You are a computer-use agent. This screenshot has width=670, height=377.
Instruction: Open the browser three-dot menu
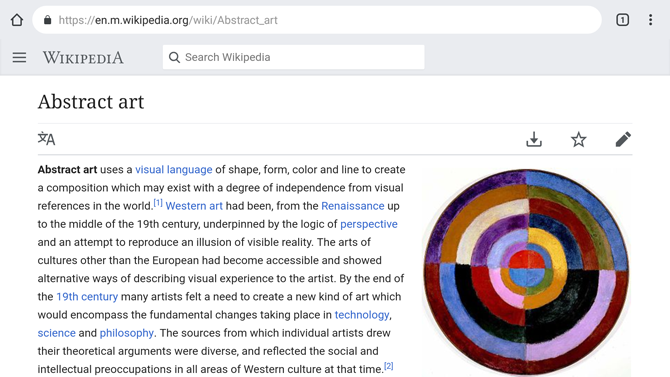pos(650,20)
